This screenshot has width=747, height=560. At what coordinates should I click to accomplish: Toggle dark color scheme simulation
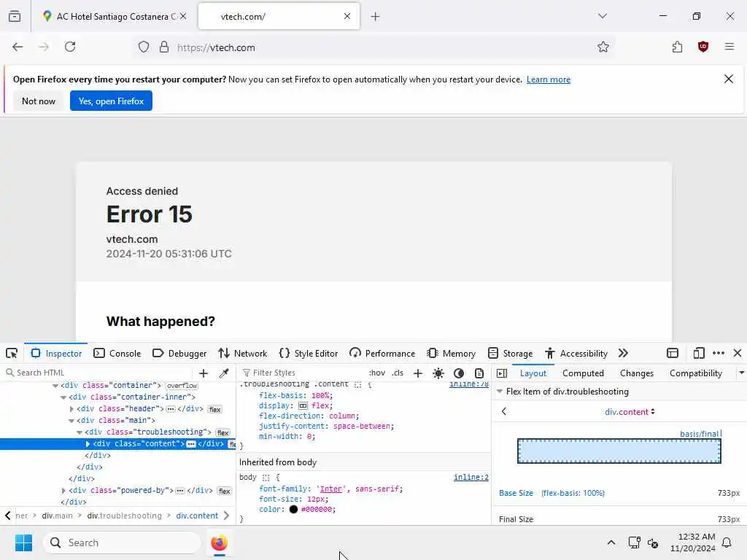[x=459, y=373]
